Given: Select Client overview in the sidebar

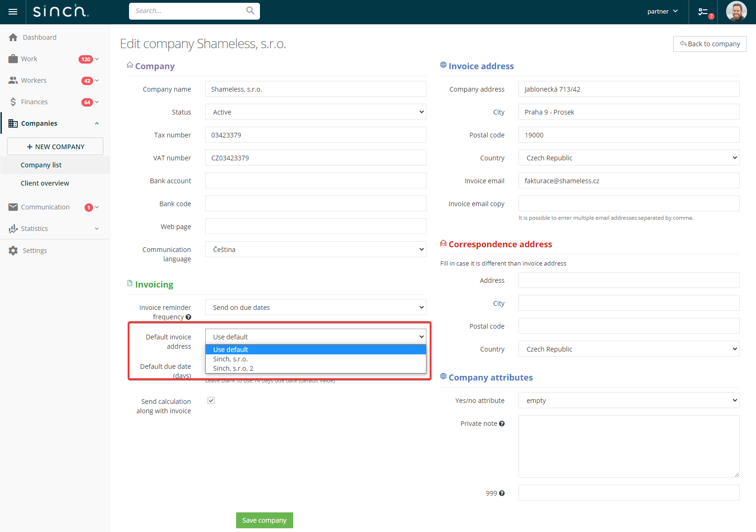Looking at the screenshot, I should (44, 183).
